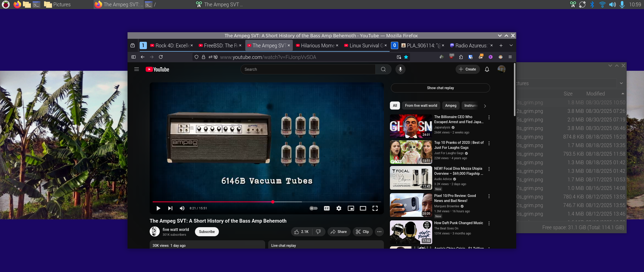Reload the current page

pos(161,57)
